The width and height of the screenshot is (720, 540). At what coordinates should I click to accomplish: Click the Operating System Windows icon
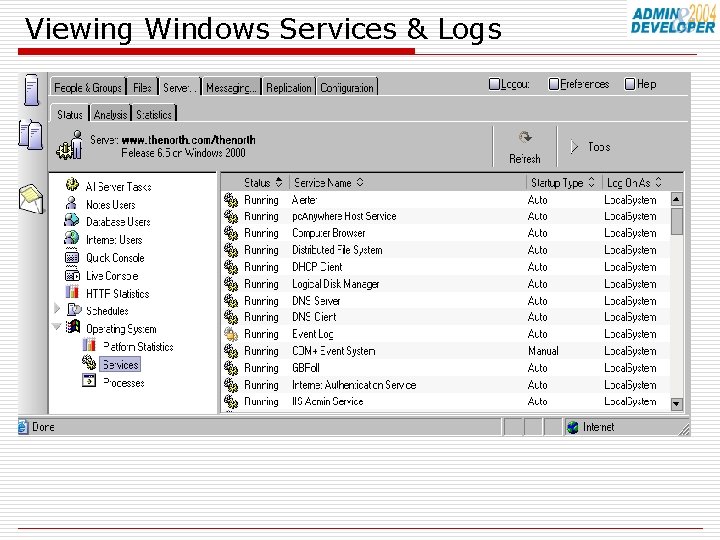[x=73, y=327]
